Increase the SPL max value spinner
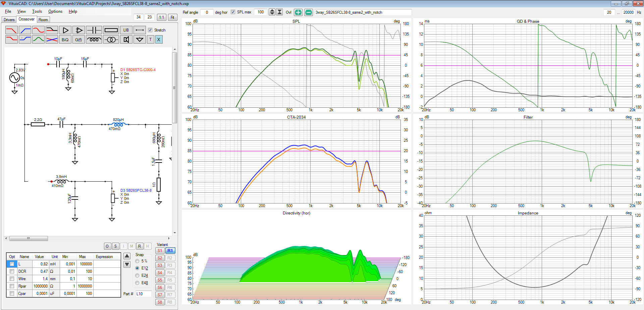This screenshot has height=310, width=644. click(x=272, y=10)
